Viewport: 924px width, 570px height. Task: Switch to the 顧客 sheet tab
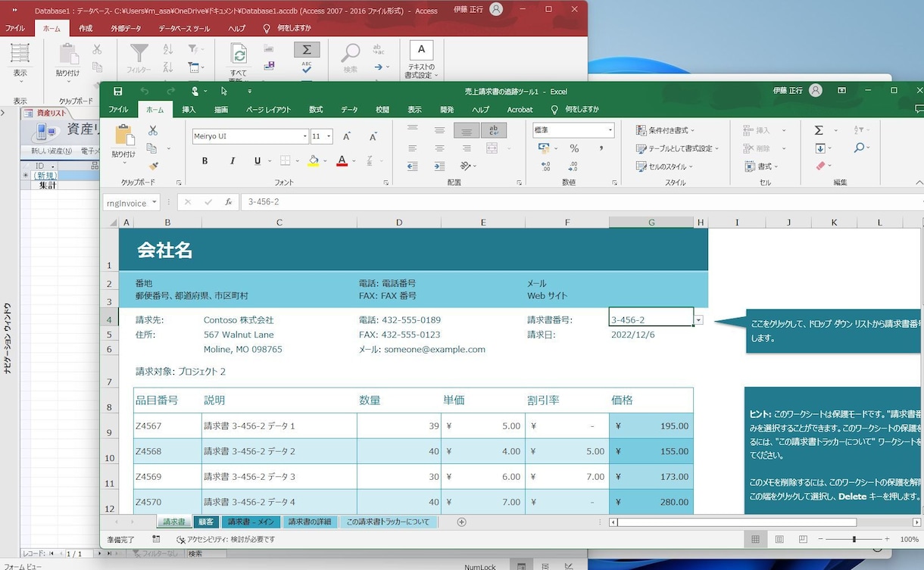pos(207,522)
